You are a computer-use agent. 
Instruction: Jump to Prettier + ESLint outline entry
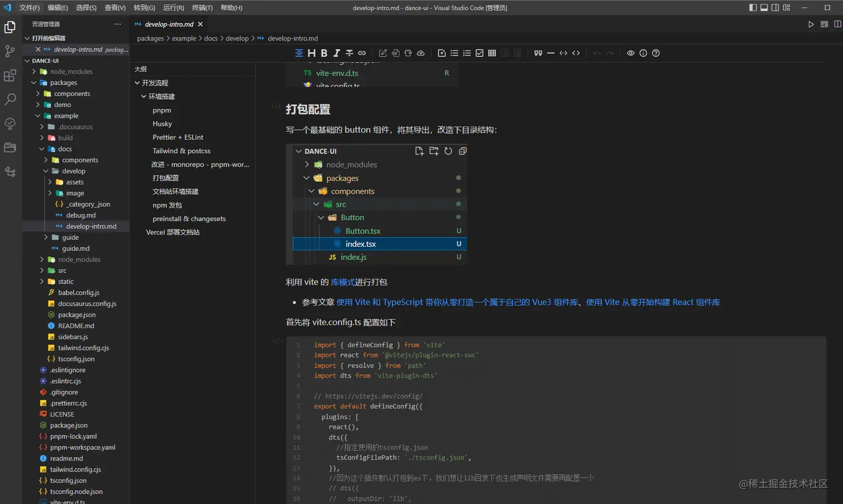(x=178, y=137)
